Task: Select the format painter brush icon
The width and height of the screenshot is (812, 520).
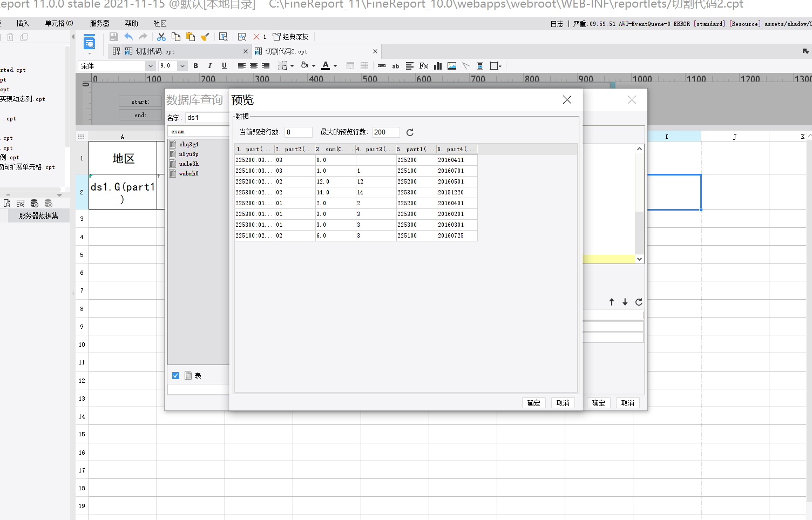Action: point(205,37)
